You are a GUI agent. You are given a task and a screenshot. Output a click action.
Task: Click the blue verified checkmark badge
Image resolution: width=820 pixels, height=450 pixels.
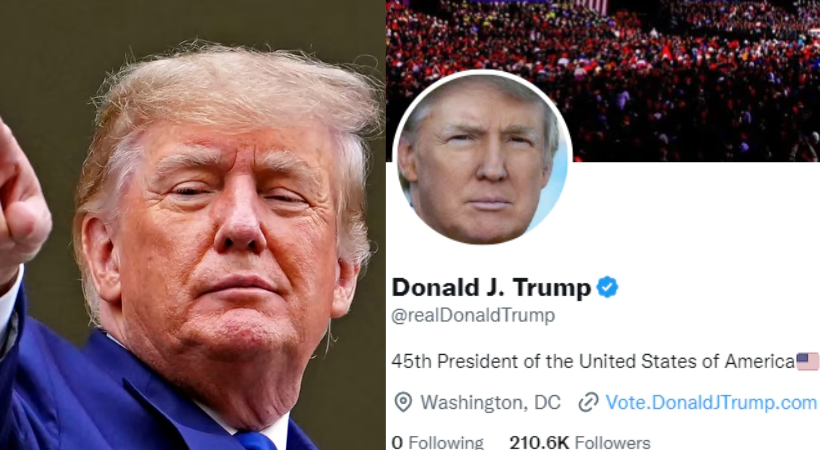(607, 287)
